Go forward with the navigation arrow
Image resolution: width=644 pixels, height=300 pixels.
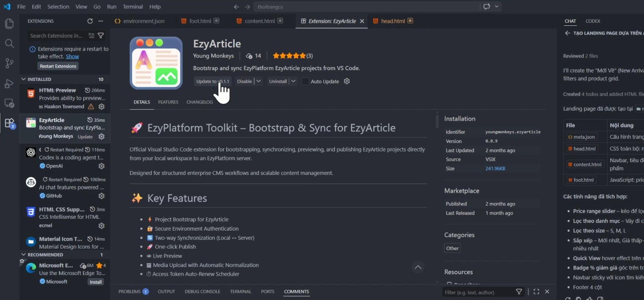(x=247, y=7)
